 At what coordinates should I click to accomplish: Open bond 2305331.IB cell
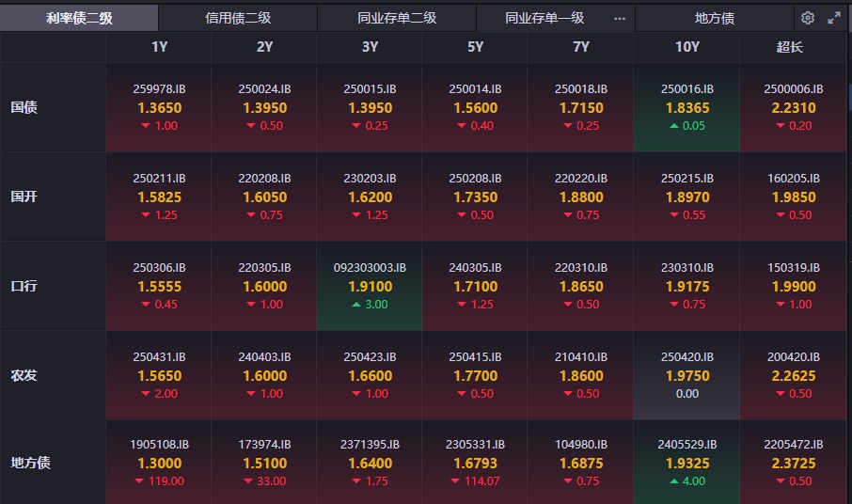pyautogui.click(x=475, y=463)
